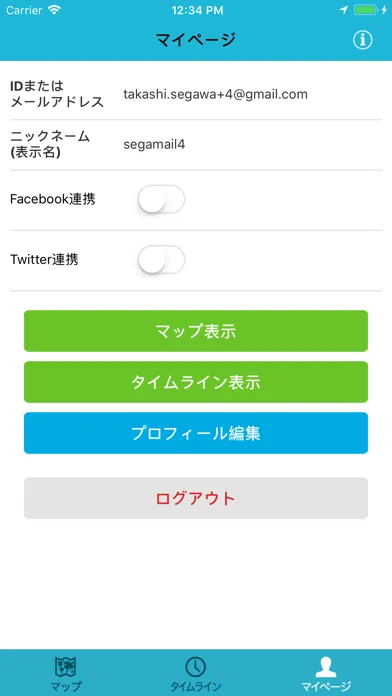Enable the Facebook連携 switch
The width and height of the screenshot is (392, 696).
click(x=161, y=199)
